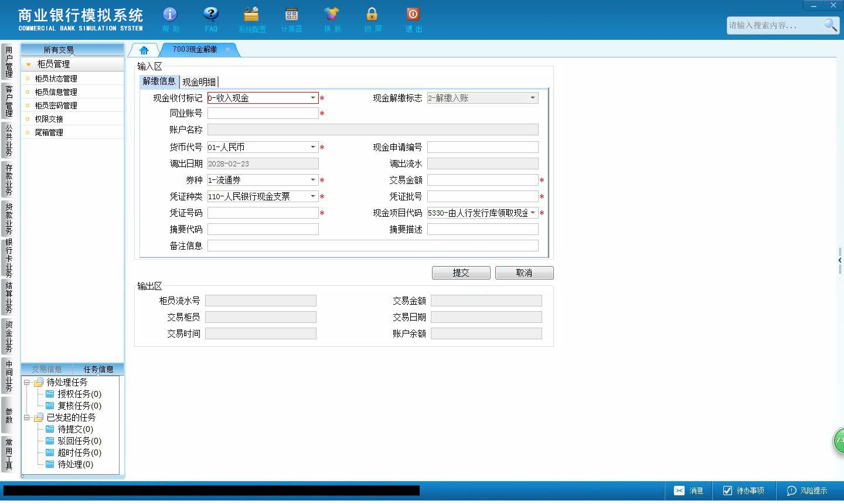The width and height of the screenshot is (844, 504).
Task: Open 柜员状态管理 link
Action: point(56,79)
